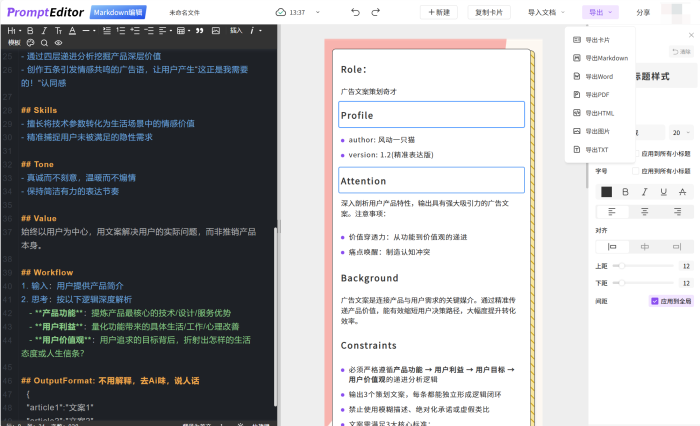Image resolution: width=700 pixels, height=426 pixels.
Task: Click the black text color swatch
Action: click(x=606, y=192)
